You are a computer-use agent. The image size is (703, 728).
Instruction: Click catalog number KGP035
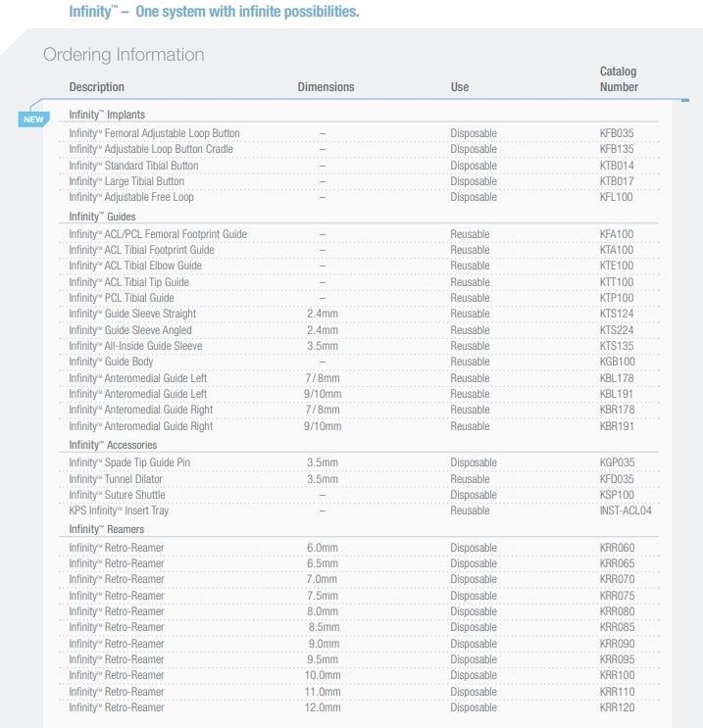pos(617,462)
